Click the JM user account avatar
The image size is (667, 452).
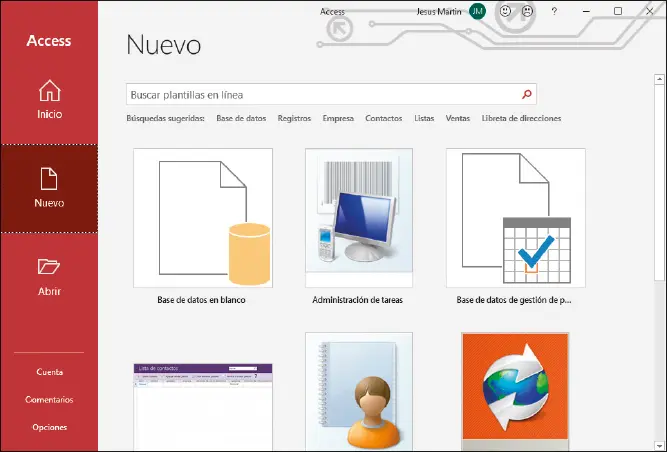477,11
